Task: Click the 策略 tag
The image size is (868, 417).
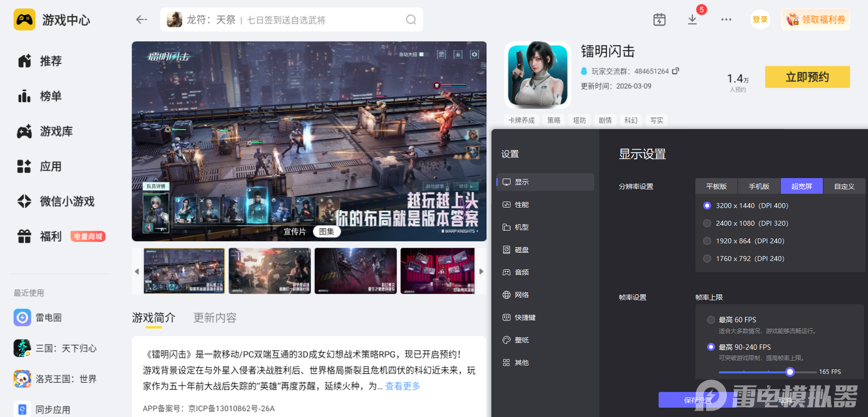Action: click(554, 120)
